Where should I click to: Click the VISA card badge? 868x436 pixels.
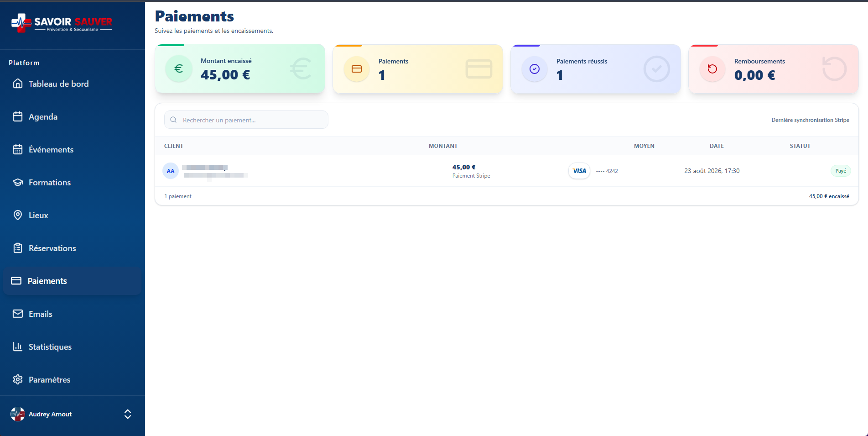[x=579, y=171]
